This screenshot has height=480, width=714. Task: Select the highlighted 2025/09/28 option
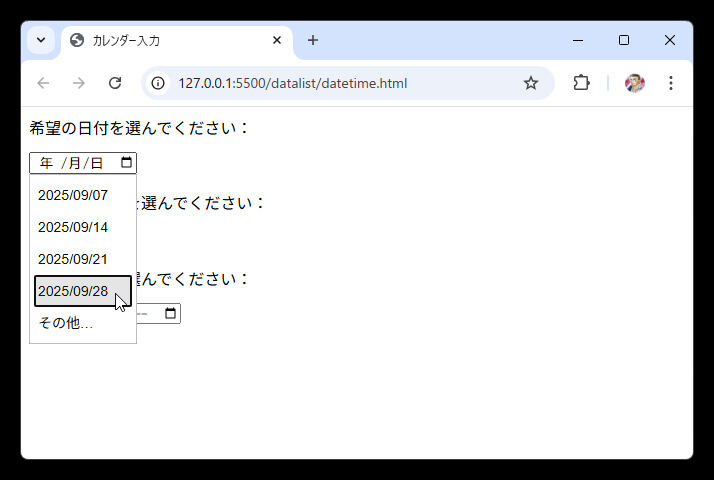pyautogui.click(x=73, y=291)
